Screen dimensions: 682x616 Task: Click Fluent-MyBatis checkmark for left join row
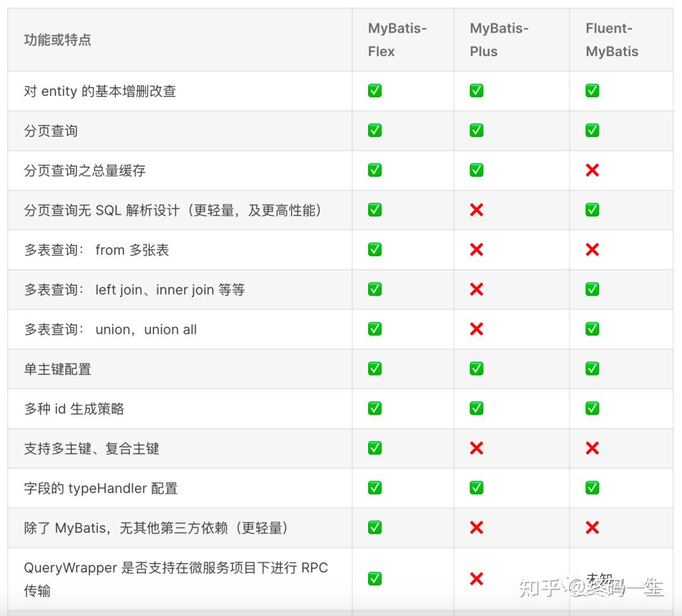pyautogui.click(x=592, y=289)
